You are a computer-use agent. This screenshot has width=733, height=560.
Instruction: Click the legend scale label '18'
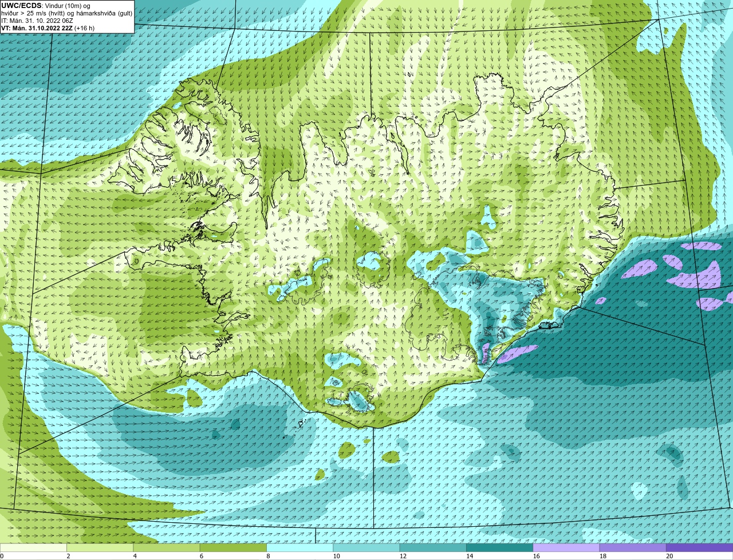602,556
